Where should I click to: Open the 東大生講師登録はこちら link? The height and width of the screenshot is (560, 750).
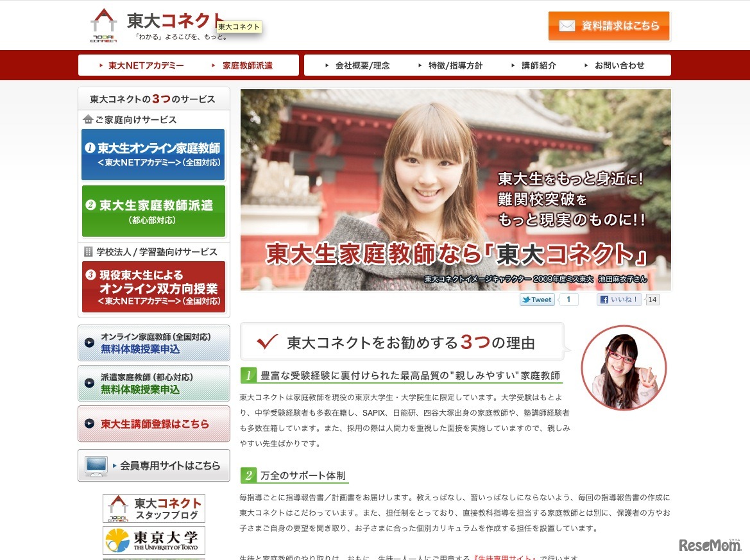pos(153,424)
